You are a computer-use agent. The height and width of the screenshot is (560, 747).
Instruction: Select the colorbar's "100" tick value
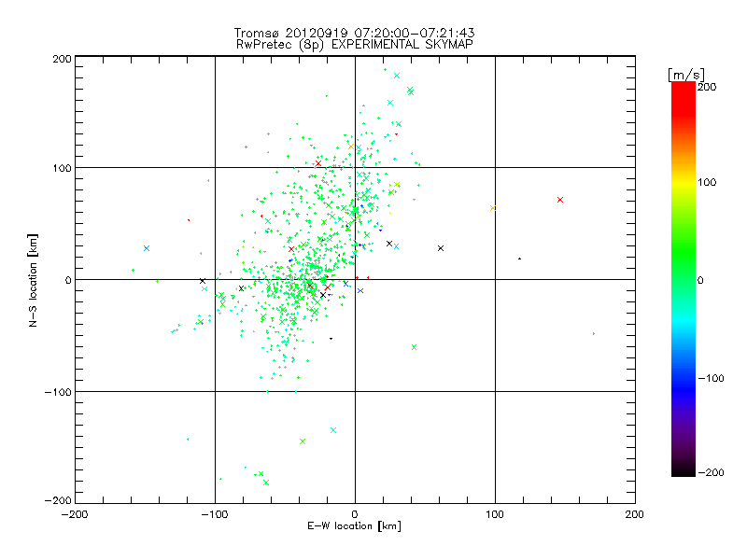click(707, 182)
